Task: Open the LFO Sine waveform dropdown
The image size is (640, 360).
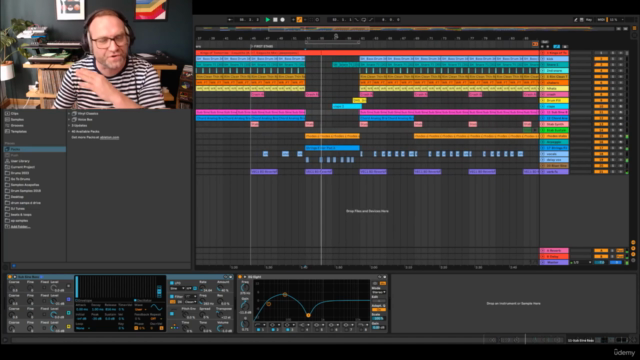Action: coord(178,289)
